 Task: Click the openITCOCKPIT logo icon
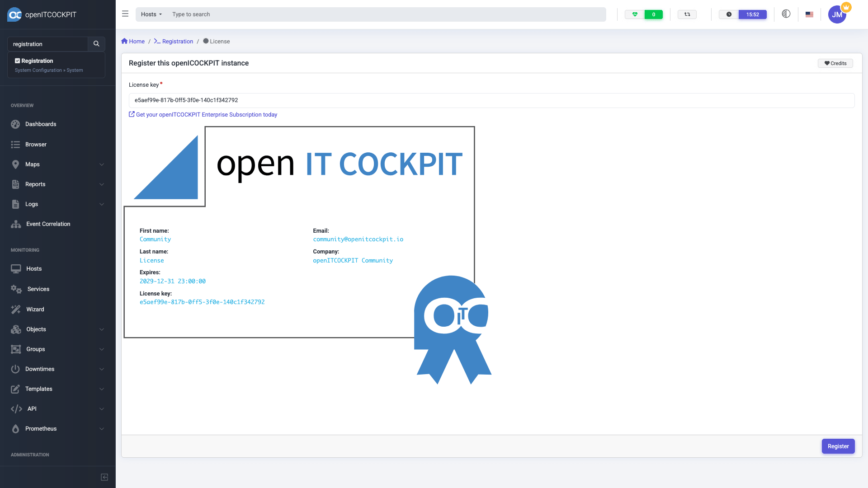click(x=14, y=14)
